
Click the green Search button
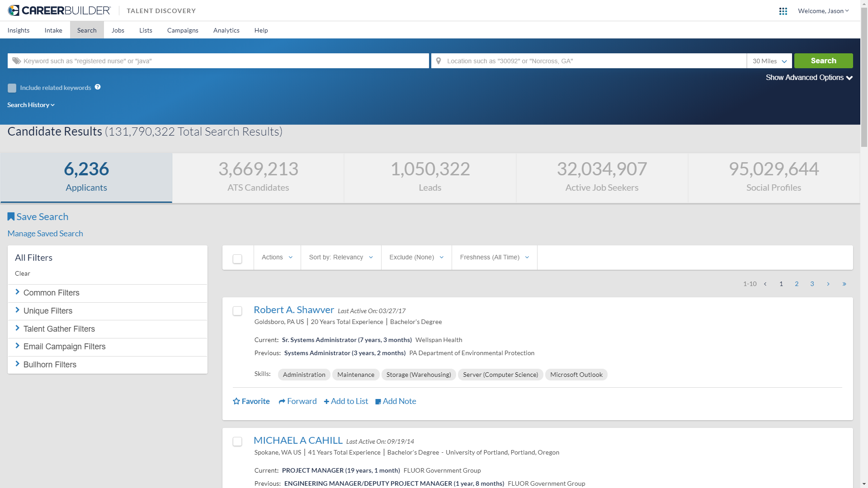[823, 61]
